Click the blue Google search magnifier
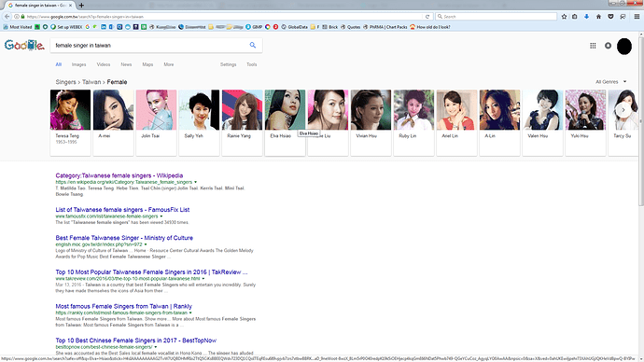644x362 pixels. click(253, 45)
